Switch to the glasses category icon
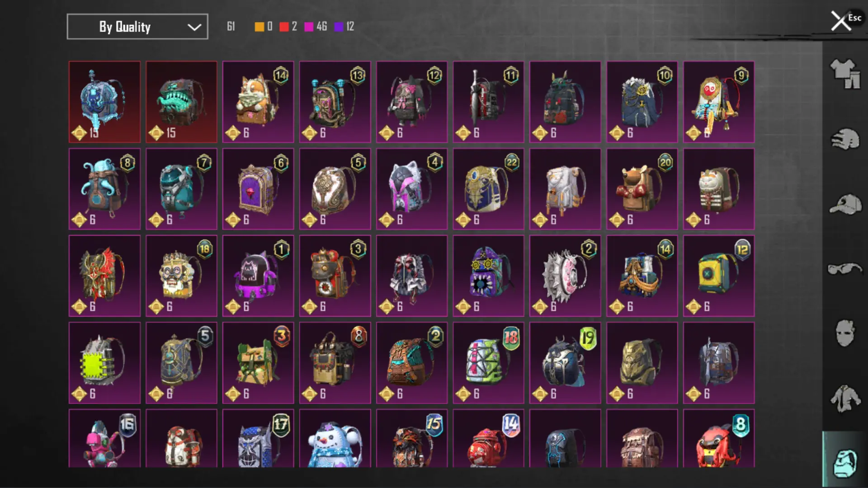868x488 pixels. click(x=844, y=269)
